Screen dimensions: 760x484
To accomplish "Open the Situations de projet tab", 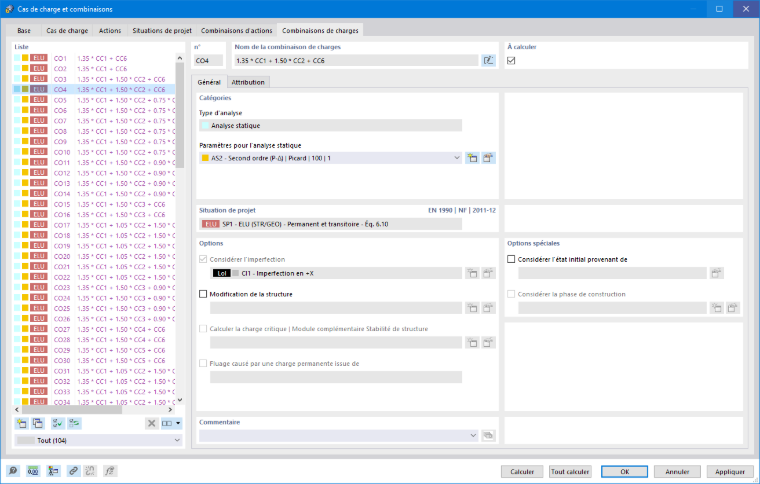I will coord(162,31).
